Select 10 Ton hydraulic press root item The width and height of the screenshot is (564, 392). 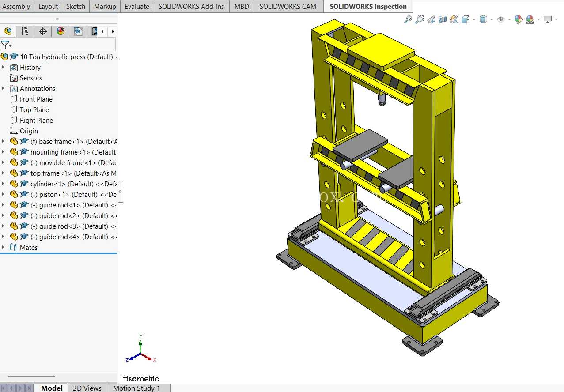pyautogui.click(x=59, y=57)
